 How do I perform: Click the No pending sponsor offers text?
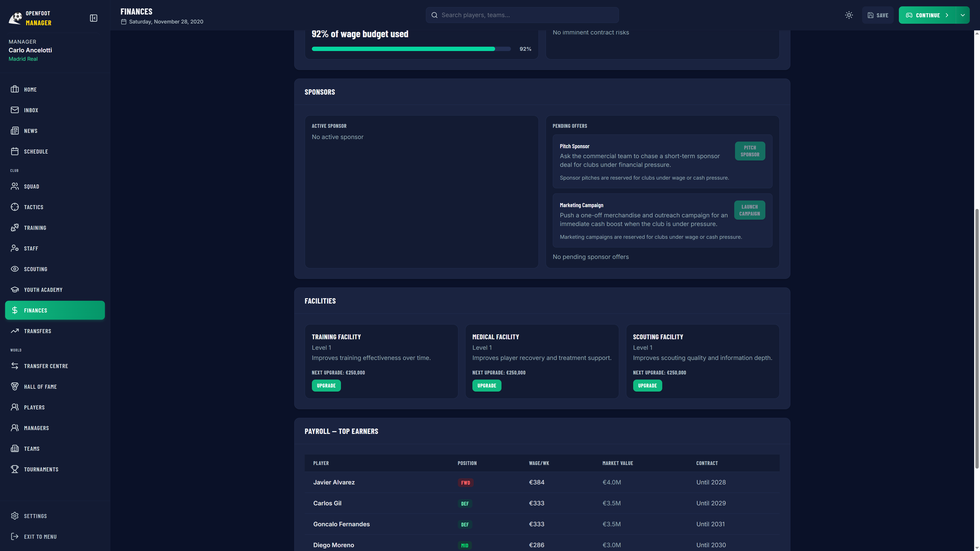coord(591,257)
